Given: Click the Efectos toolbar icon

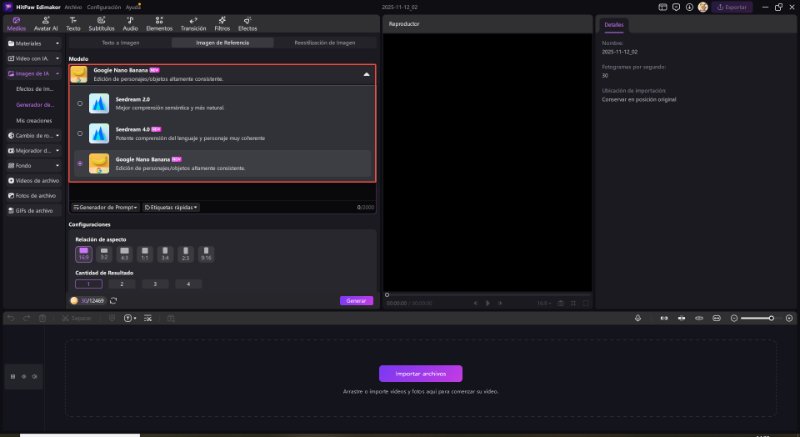Looking at the screenshot, I should tap(247, 24).
